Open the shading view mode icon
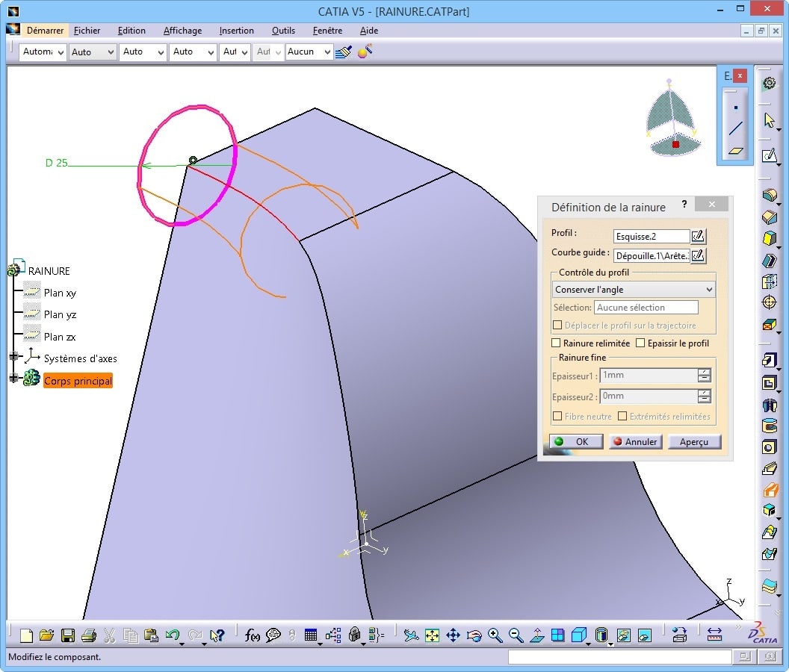The image size is (789, 672). click(601, 635)
